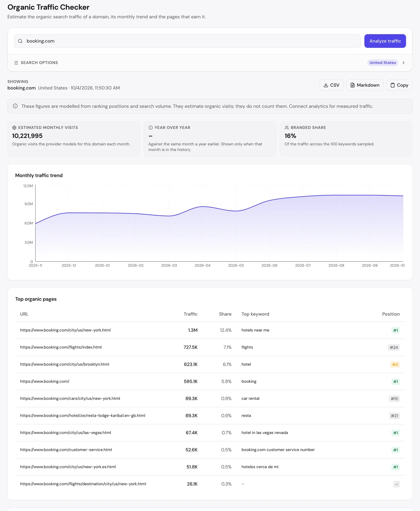Image resolution: width=420 pixels, height=511 pixels.
Task: Open the flights/destination new-york.html URL
Action: [x=83, y=484]
